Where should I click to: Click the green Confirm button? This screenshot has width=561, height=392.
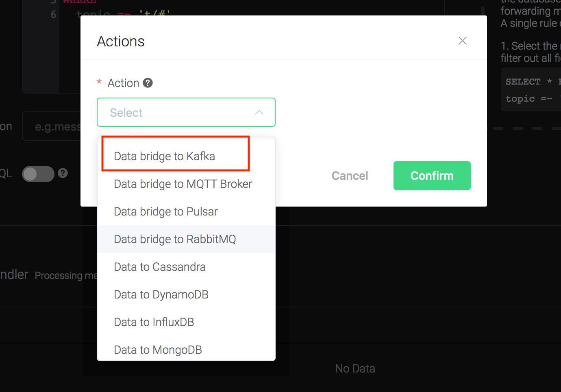click(432, 176)
